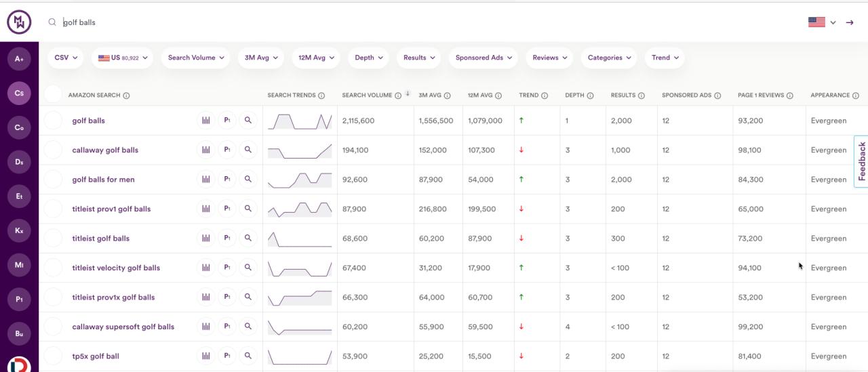Screen dimensions: 868x372
Task: Check the tp5x golf ball row checkbox
Action: [53, 356]
